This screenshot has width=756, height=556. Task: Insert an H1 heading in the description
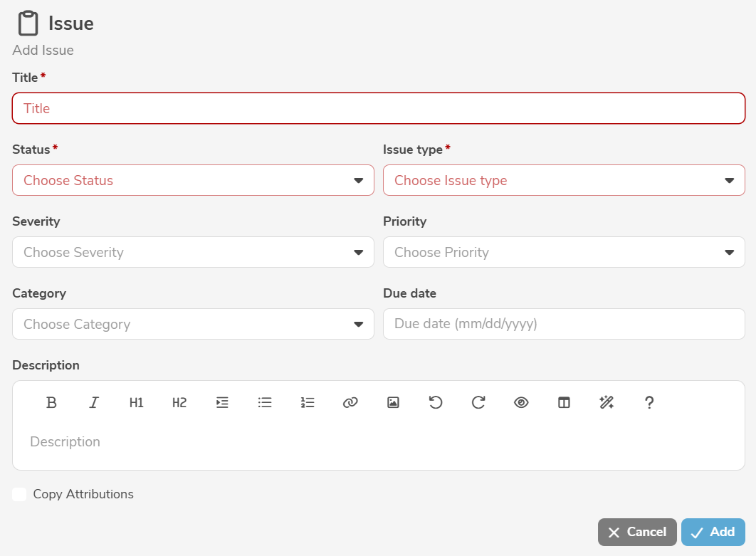pos(136,402)
